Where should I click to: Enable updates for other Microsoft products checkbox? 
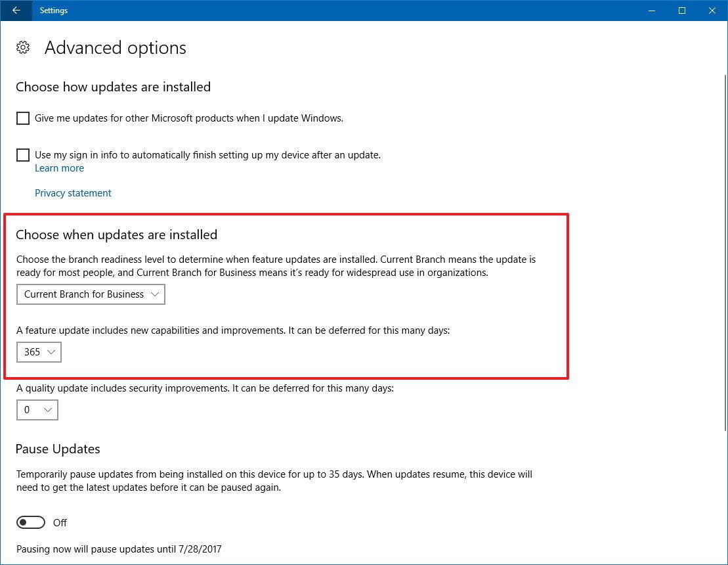pos(23,118)
